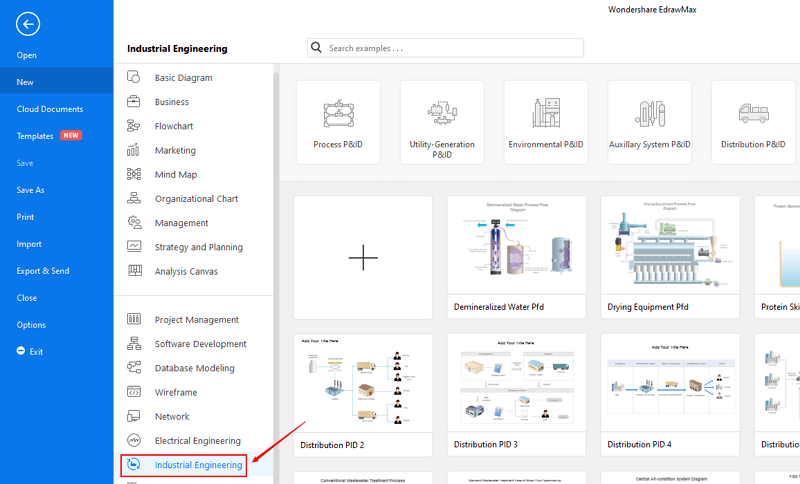Open the Drying Equipment Pfd example
The height and width of the screenshot is (484, 800).
[x=670, y=258]
